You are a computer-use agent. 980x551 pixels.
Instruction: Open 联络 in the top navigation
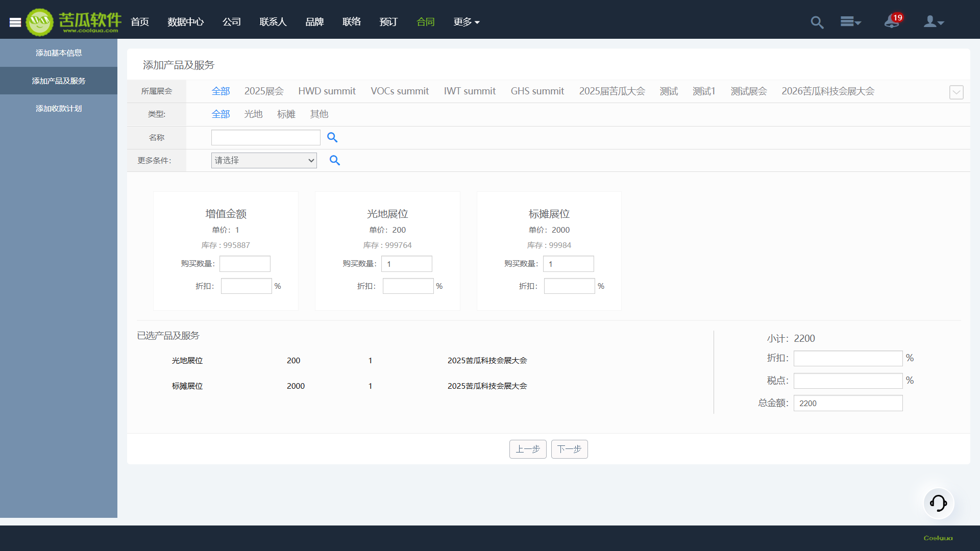click(352, 22)
